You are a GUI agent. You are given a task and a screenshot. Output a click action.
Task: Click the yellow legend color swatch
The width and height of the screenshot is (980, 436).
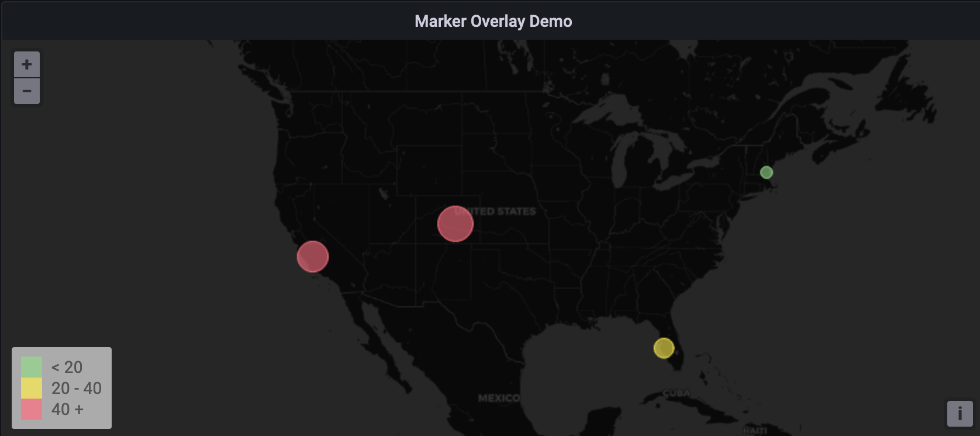pos(32,388)
